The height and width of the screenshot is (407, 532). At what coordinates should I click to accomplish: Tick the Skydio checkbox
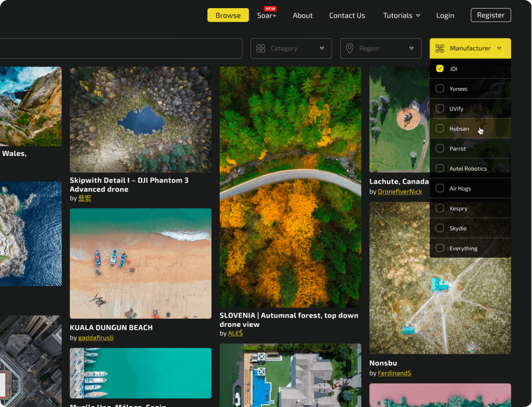click(440, 228)
